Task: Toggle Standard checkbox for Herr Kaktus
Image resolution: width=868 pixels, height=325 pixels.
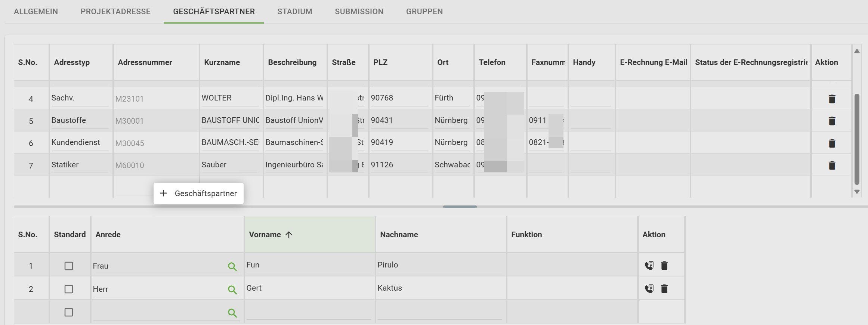Action: point(69,289)
